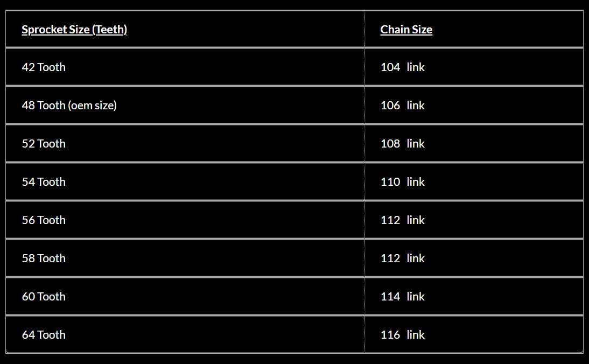This screenshot has width=589, height=364.
Task: Click the 58 Tooth row label
Action: (44, 258)
